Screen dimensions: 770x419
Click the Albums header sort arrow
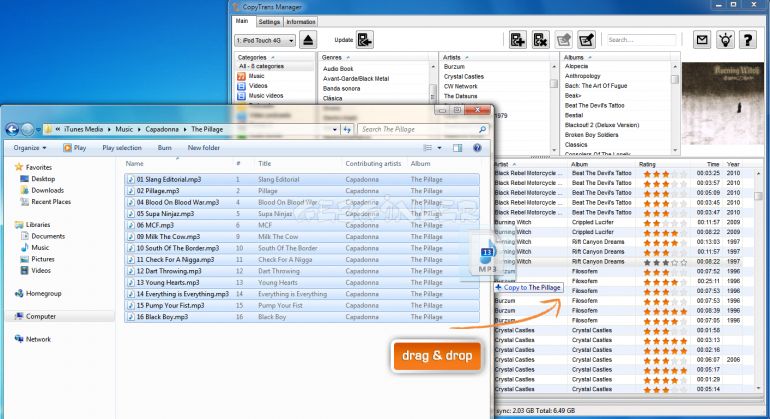[590, 57]
